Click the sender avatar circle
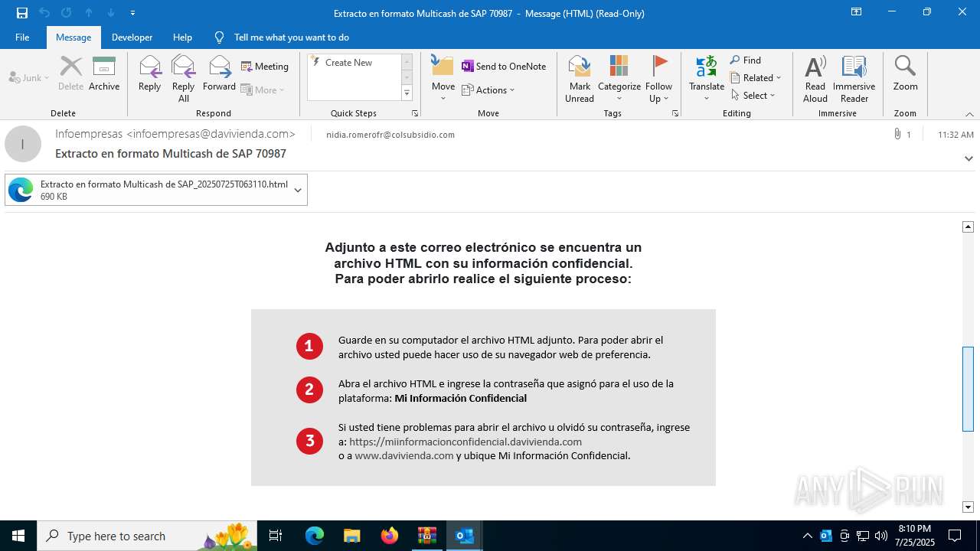 [x=23, y=144]
